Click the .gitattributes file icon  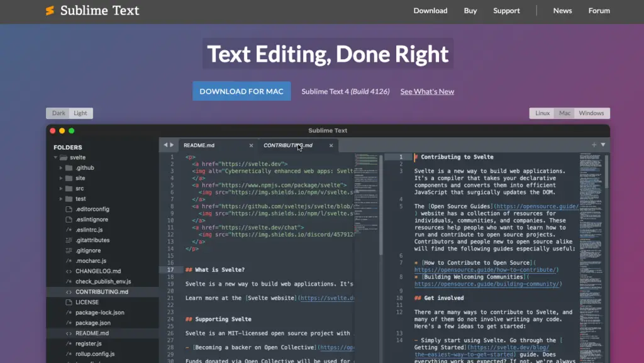pyautogui.click(x=69, y=240)
